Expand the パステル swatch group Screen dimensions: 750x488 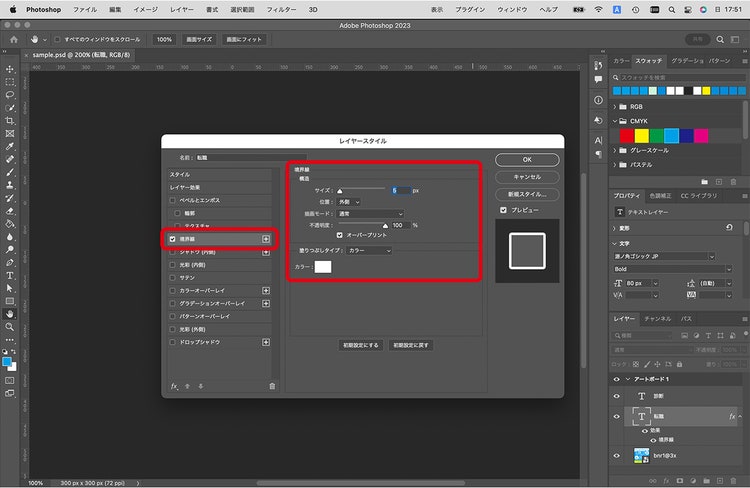click(615, 165)
